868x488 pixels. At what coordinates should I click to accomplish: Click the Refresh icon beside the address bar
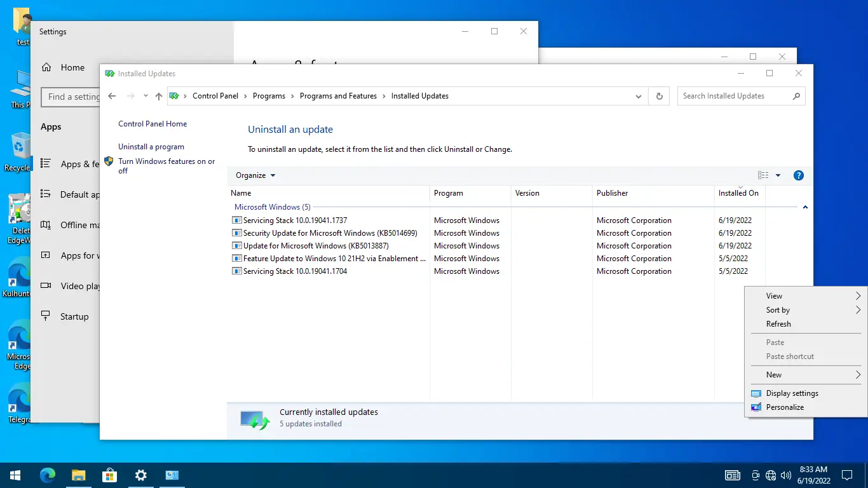tap(659, 96)
